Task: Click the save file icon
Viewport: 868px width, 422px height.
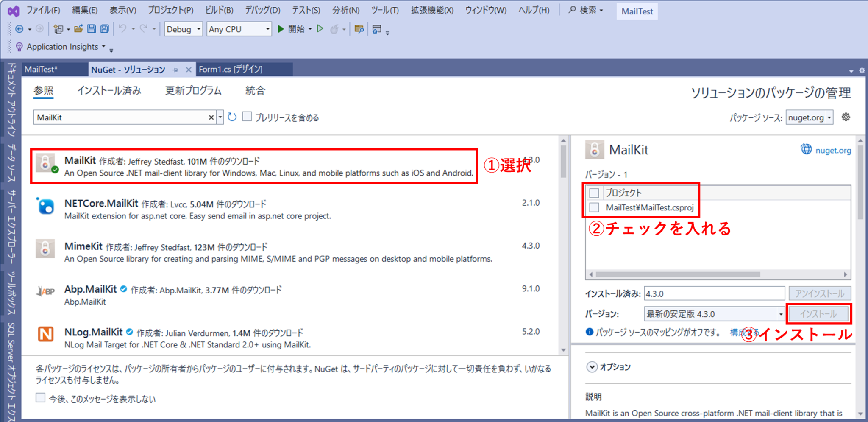Action: point(92,29)
